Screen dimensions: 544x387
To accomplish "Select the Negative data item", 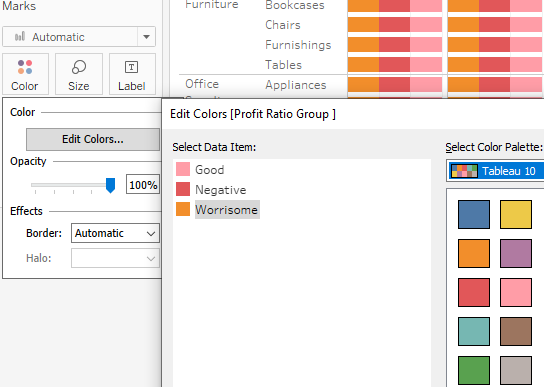I will pyautogui.click(x=221, y=190).
